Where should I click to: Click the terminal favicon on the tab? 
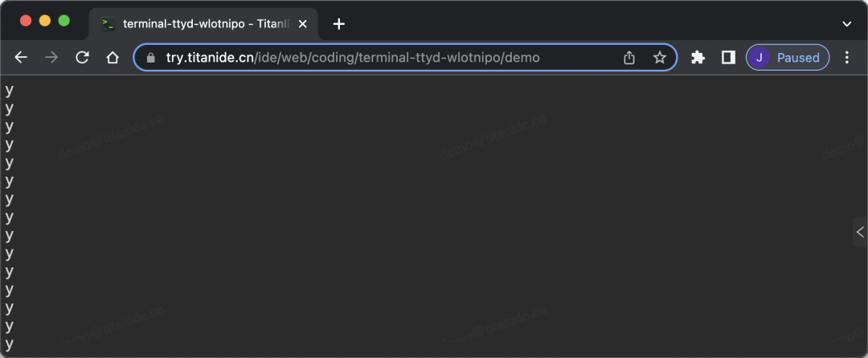(x=108, y=24)
